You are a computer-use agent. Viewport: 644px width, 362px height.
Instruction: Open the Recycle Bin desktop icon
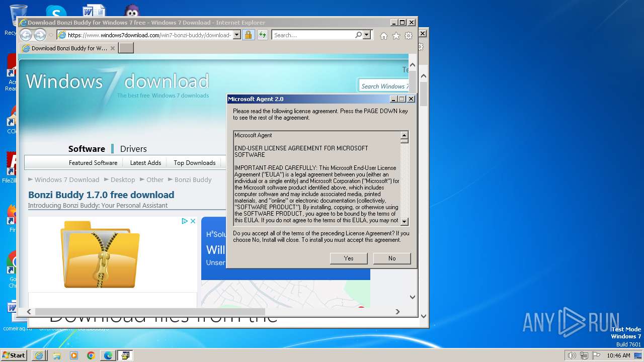[x=18, y=15]
